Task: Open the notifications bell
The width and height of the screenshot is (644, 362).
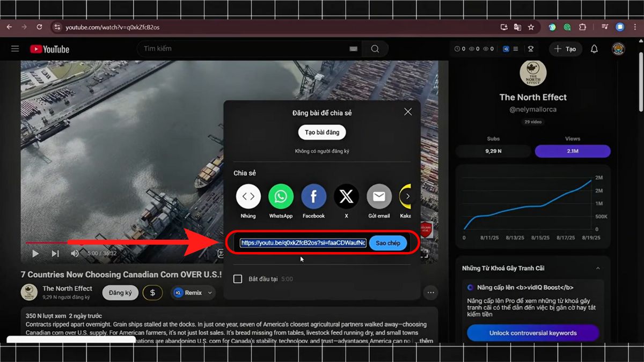Action: 593,49
